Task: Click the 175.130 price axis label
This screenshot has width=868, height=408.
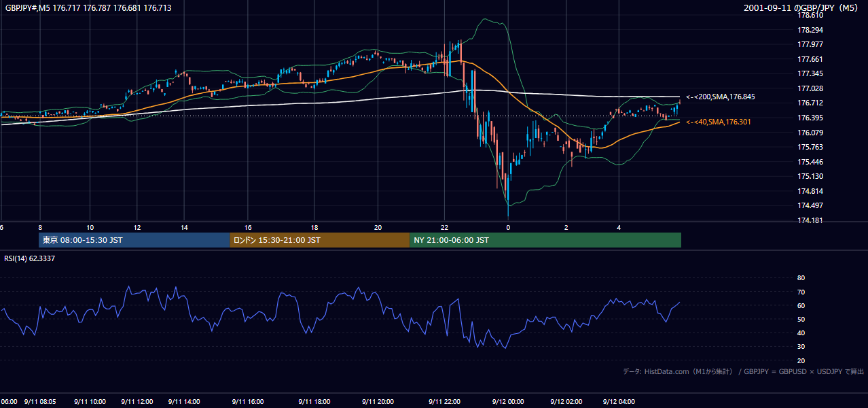Action: 810,176
